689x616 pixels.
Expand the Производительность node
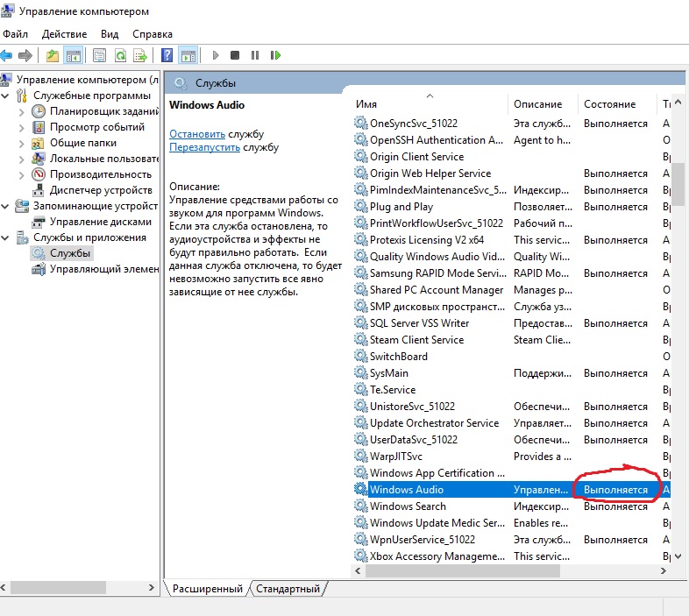[x=21, y=175]
